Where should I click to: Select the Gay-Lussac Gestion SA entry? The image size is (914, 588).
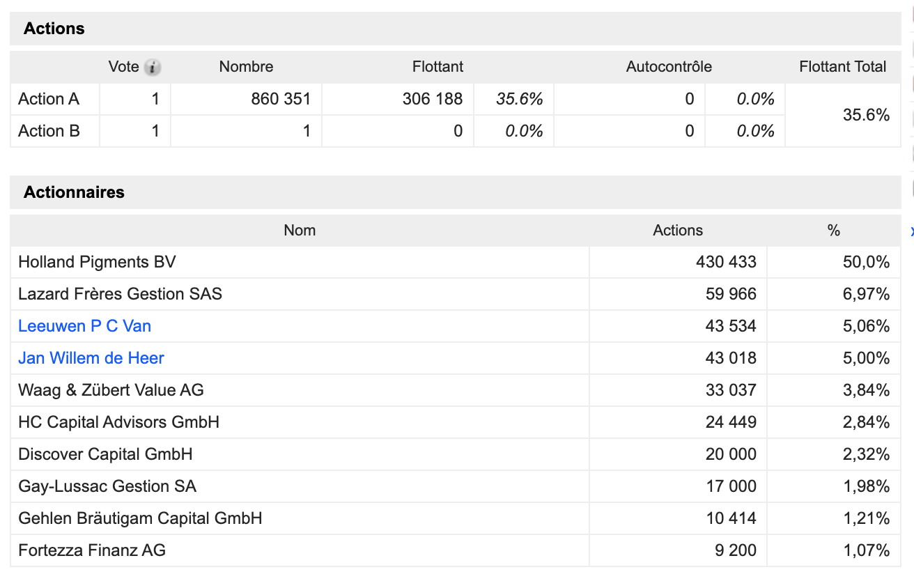(107, 486)
